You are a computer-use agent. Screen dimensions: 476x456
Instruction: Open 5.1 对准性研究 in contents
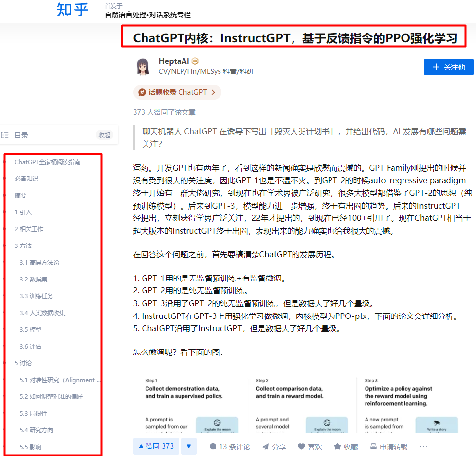[x=60, y=380]
